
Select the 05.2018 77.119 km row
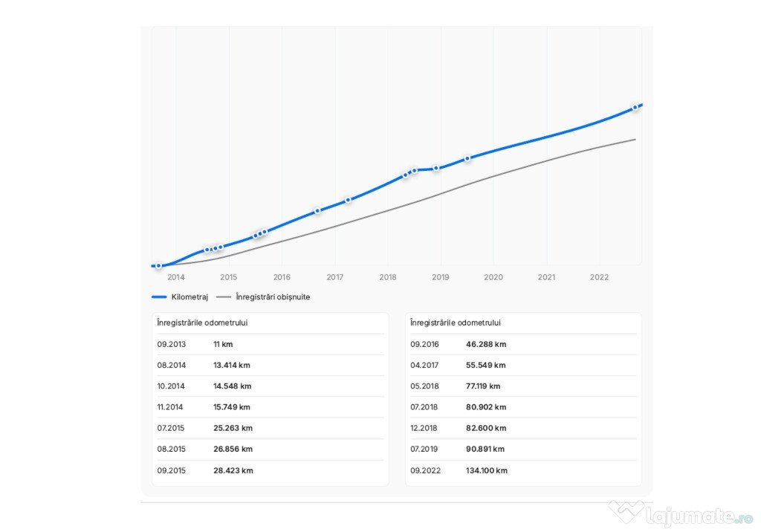[x=523, y=386]
